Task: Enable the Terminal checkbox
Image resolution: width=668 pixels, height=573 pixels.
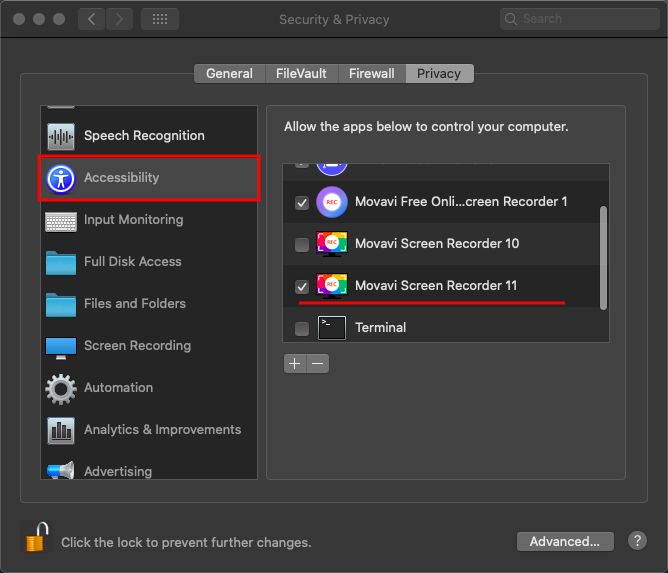Action: pos(302,328)
